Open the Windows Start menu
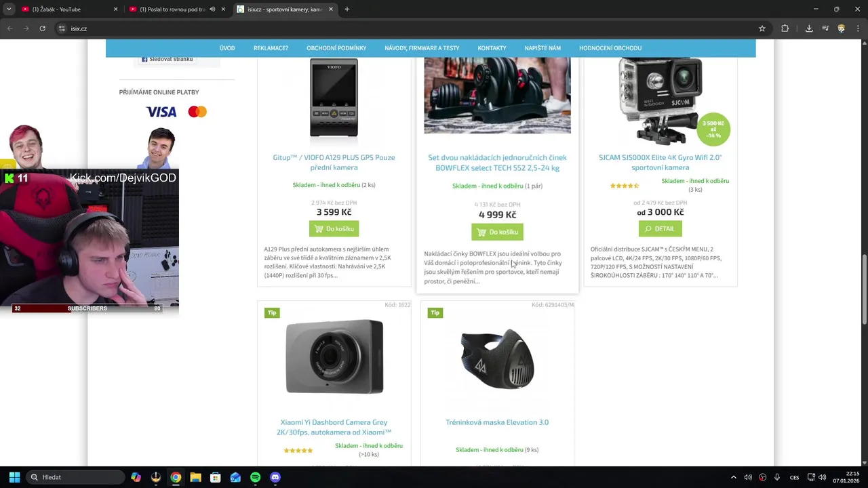This screenshot has width=868, height=488. (x=14, y=477)
